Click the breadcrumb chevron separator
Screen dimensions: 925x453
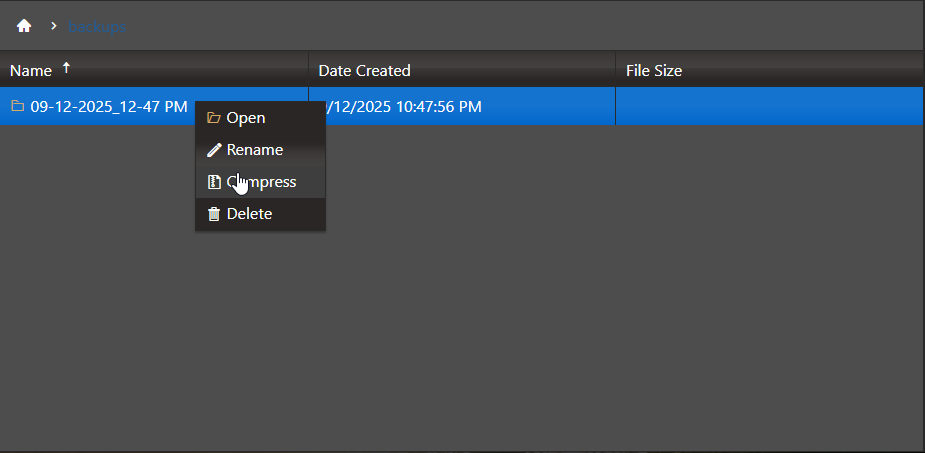point(54,26)
